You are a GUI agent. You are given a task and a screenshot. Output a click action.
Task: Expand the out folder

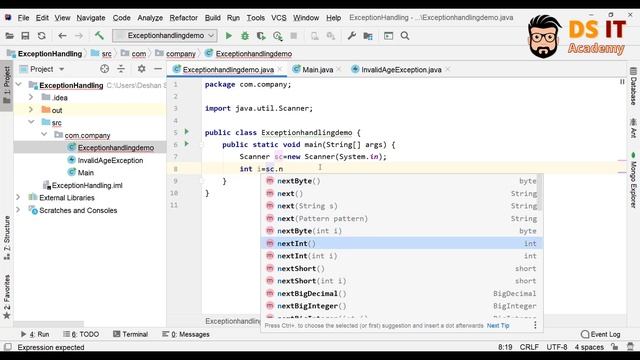coord(31,109)
